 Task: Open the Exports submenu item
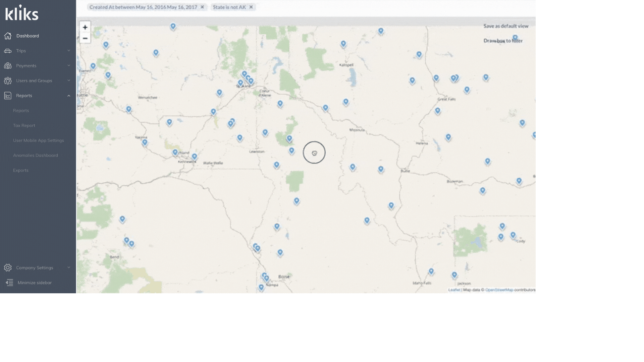tap(21, 170)
